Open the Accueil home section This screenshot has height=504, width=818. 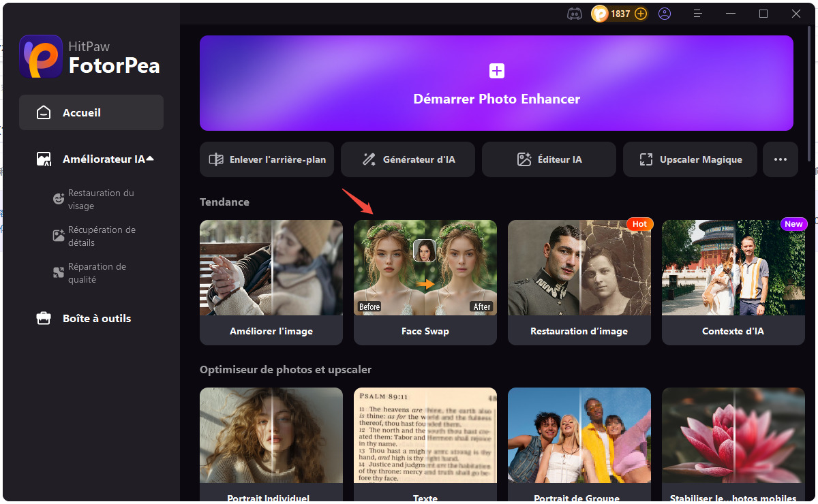coord(91,112)
